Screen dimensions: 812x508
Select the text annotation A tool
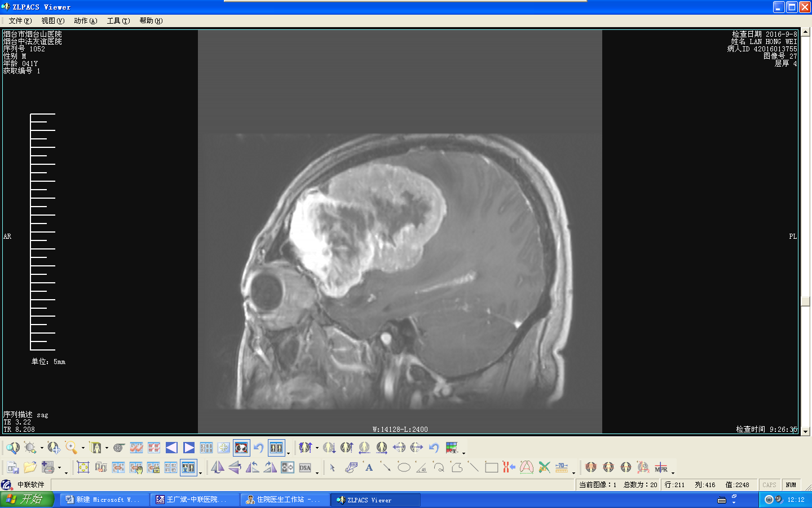pyautogui.click(x=369, y=467)
